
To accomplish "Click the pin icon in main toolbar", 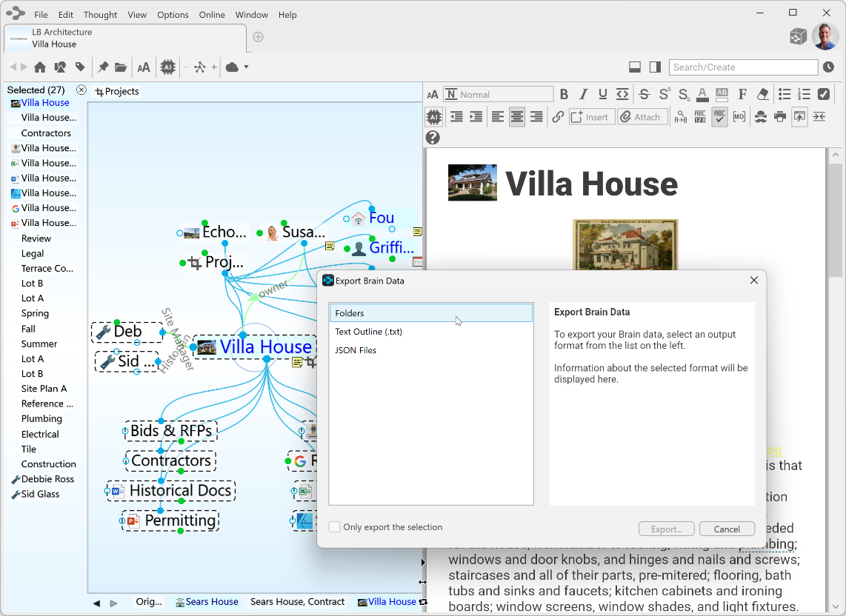I will coord(103,67).
